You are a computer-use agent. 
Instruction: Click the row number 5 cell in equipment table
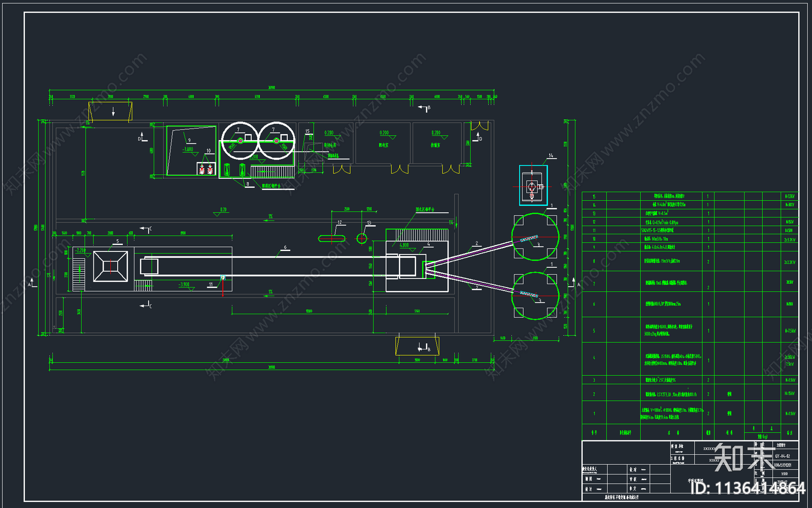[x=594, y=331]
